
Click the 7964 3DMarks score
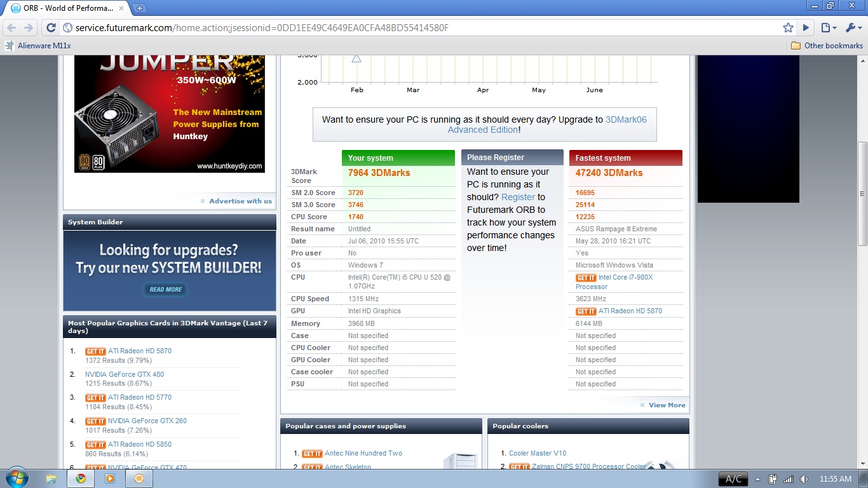(379, 173)
